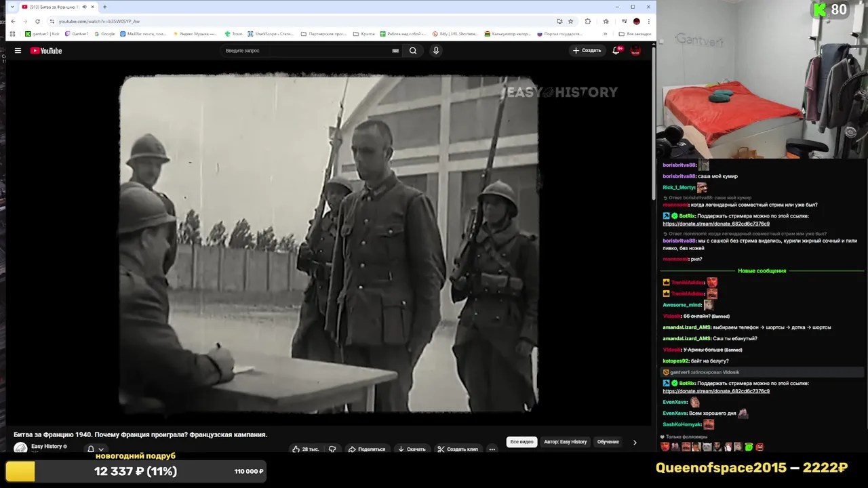This screenshot has height=488, width=868.
Task: Reload the page in the browser
Action: (38, 21)
